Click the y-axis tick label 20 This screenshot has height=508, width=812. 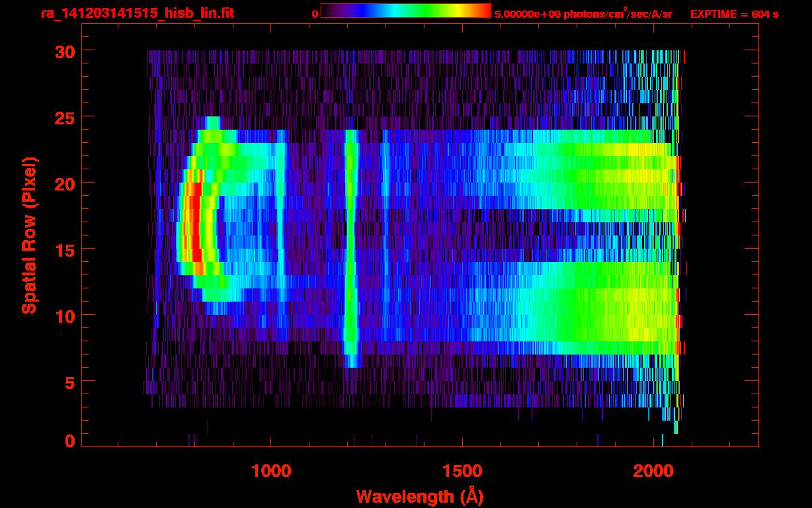tap(63, 183)
